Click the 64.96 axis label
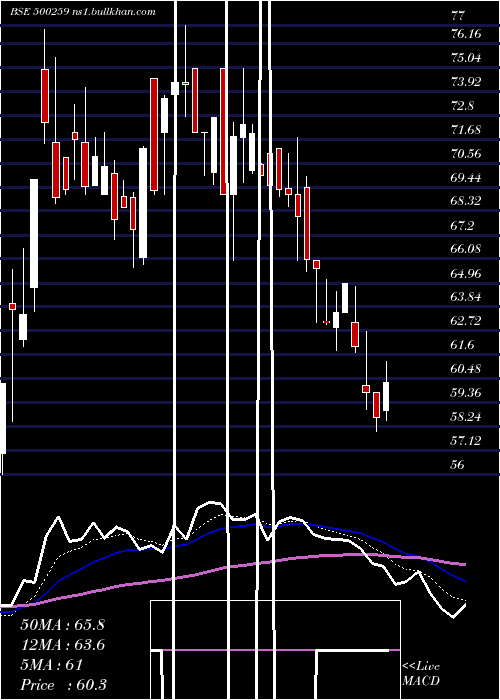 [466, 273]
